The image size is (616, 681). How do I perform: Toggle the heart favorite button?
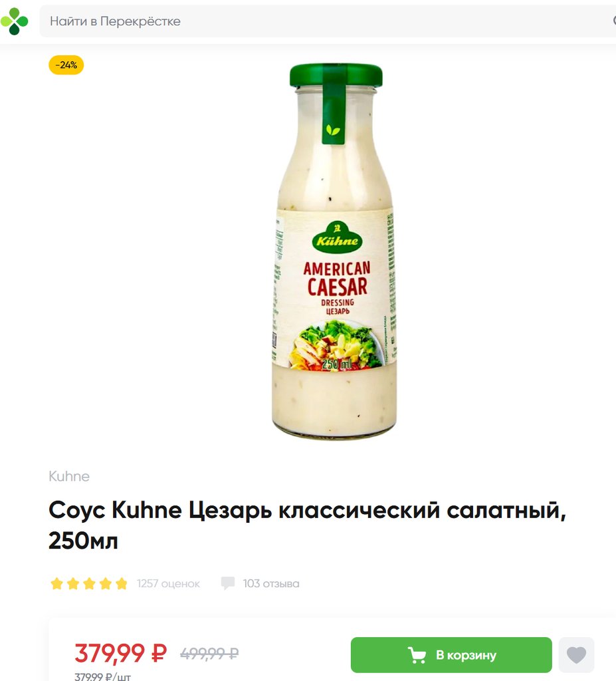[x=576, y=655]
